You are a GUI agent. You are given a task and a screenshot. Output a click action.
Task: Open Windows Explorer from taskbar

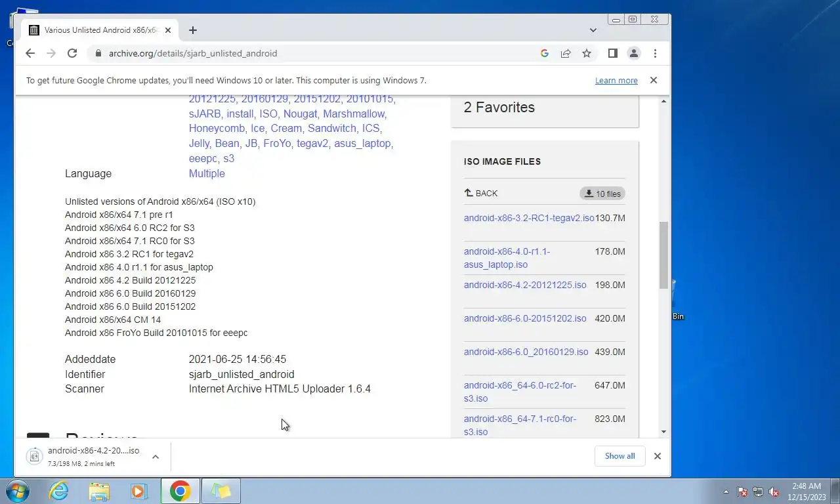click(x=99, y=491)
